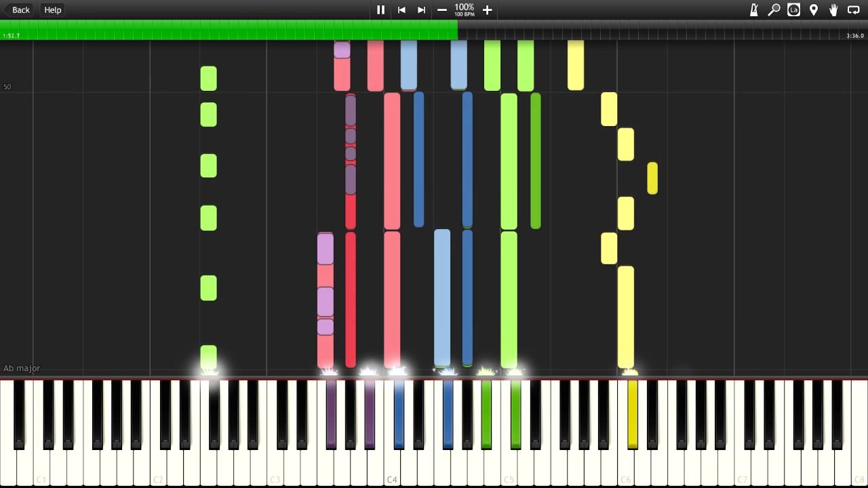The height and width of the screenshot is (488, 868).
Task: Open the zoom magnifier tool
Action: tap(774, 9)
